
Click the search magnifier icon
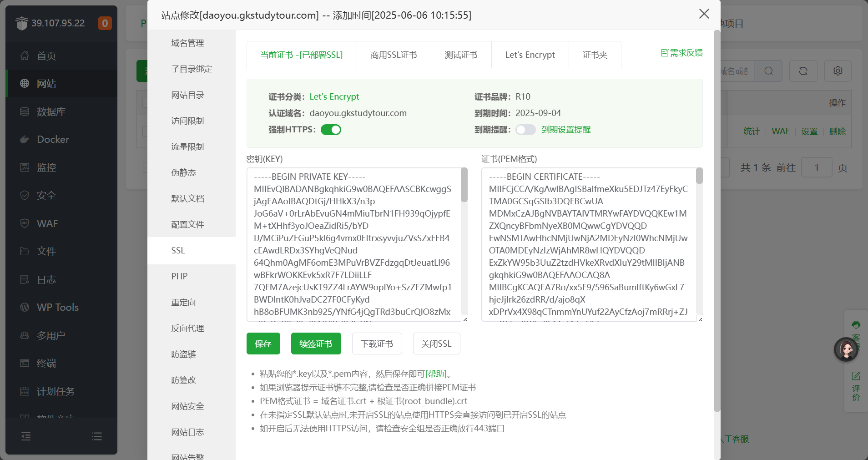(768, 71)
